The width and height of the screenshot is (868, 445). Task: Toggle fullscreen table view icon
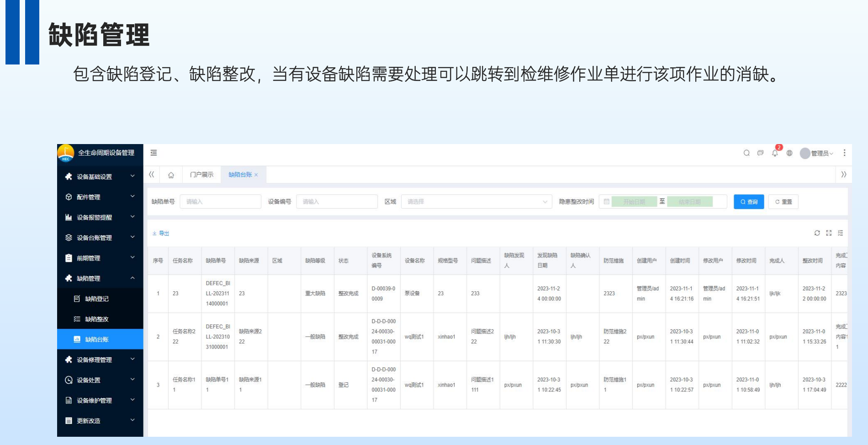tap(829, 233)
